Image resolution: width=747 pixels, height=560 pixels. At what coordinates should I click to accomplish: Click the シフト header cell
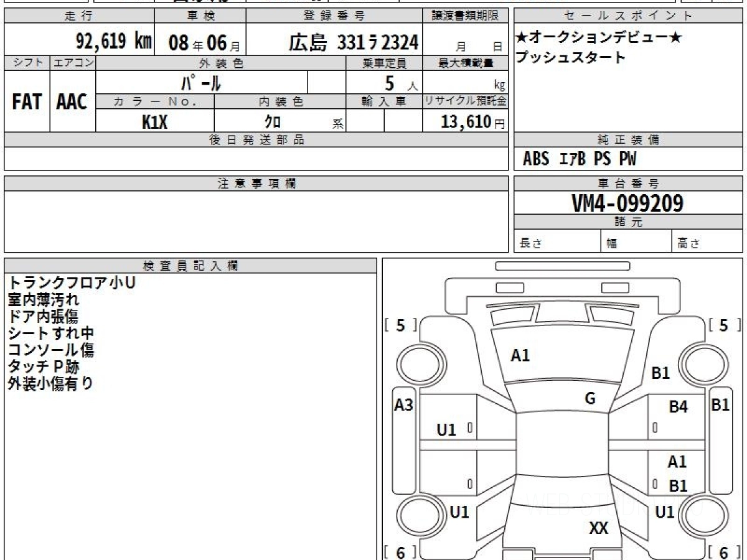(x=27, y=63)
